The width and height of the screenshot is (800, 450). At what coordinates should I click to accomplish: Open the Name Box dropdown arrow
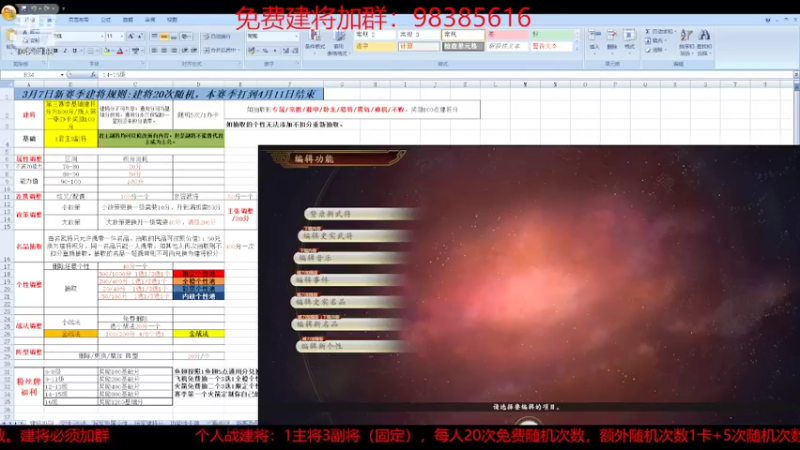point(62,74)
